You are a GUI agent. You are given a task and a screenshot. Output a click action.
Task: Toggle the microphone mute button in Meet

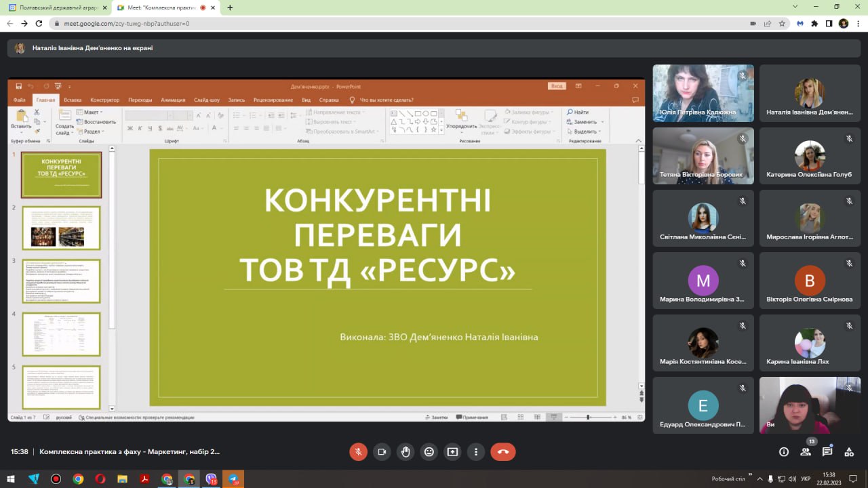pos(359,452)
